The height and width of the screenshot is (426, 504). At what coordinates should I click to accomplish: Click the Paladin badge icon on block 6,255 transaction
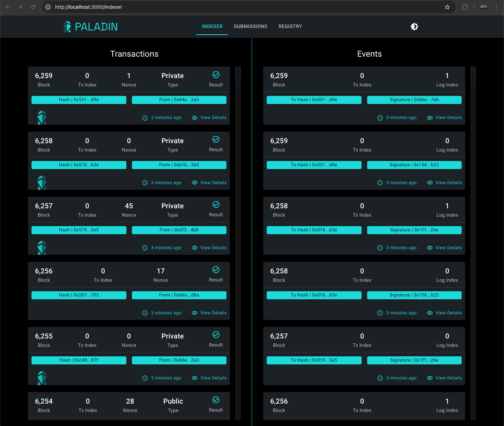click(x=42, y=378)
